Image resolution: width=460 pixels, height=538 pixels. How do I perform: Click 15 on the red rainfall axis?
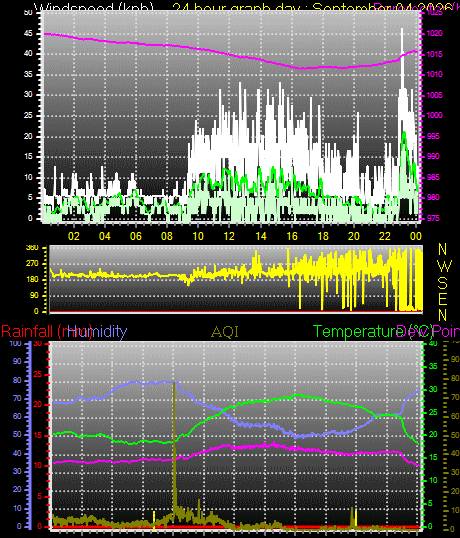pos(37,435)
